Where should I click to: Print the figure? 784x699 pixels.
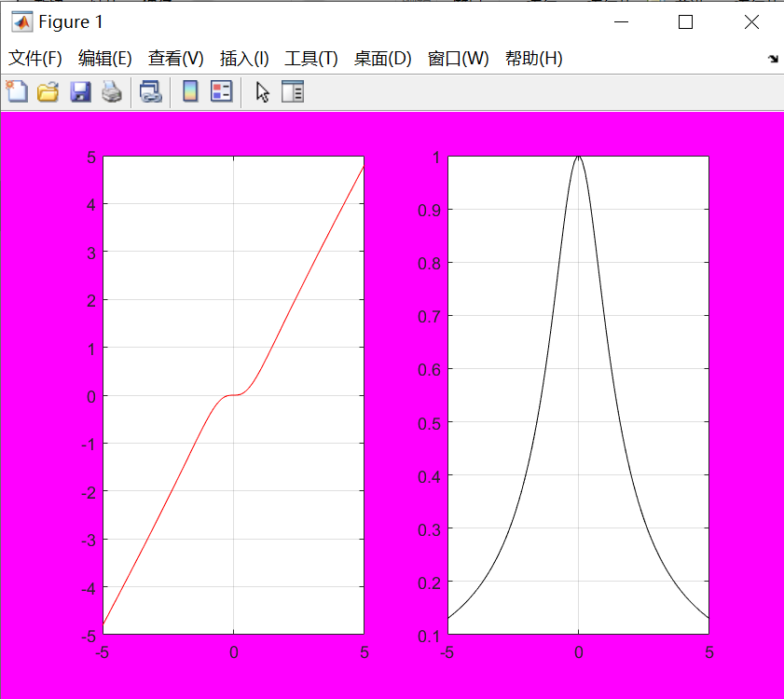coord(112,91)
